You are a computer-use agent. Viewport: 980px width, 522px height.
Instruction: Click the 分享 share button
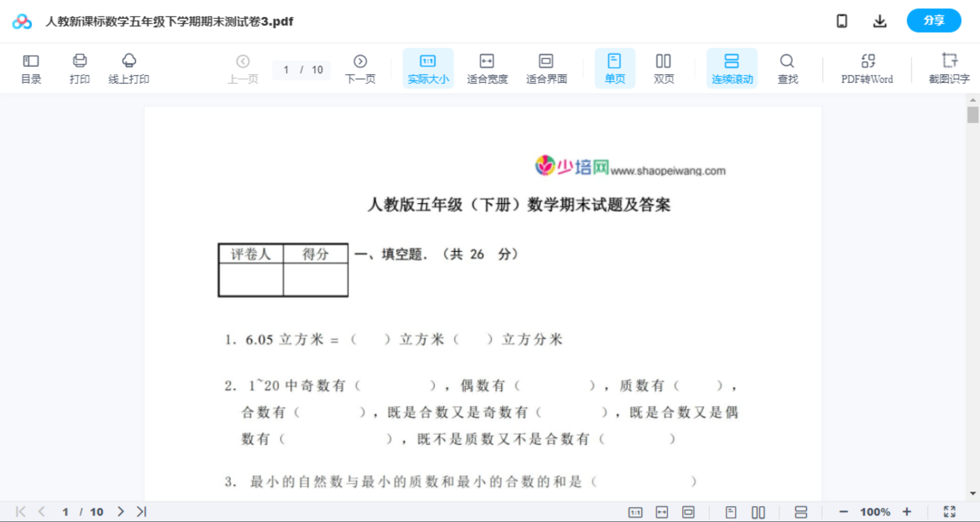click(x=933, y=20)
